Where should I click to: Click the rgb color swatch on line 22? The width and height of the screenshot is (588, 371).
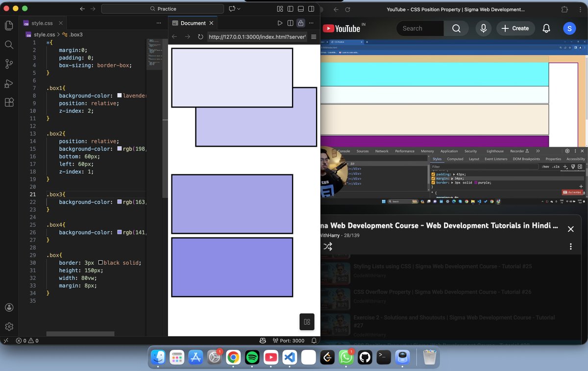pyautogui.click(x=120, y=202)
